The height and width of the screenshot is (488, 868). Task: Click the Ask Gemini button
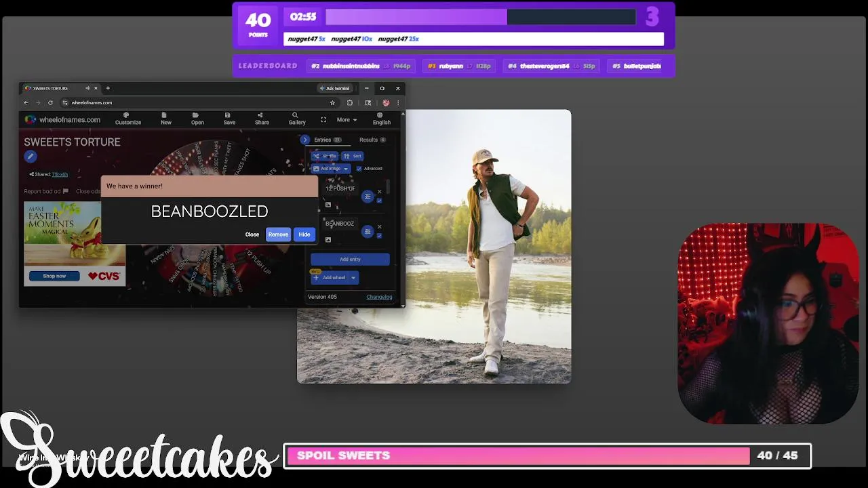334,88
